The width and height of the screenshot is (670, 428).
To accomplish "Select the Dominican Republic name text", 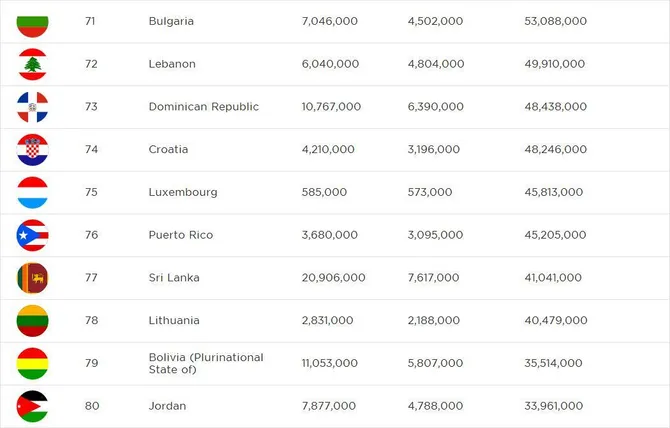I will (x=203, y=107).
